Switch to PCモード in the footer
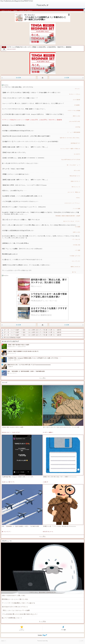 (x=3, y=641)
